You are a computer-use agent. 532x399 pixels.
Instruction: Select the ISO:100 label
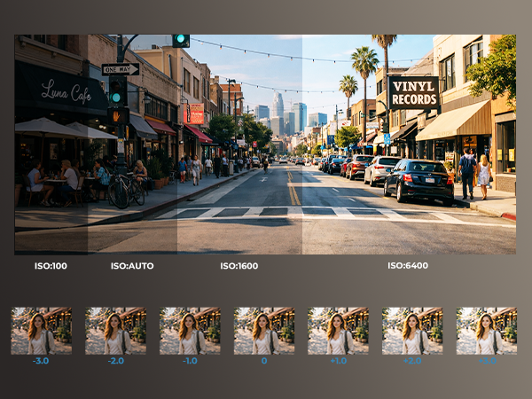pos(51,266)
